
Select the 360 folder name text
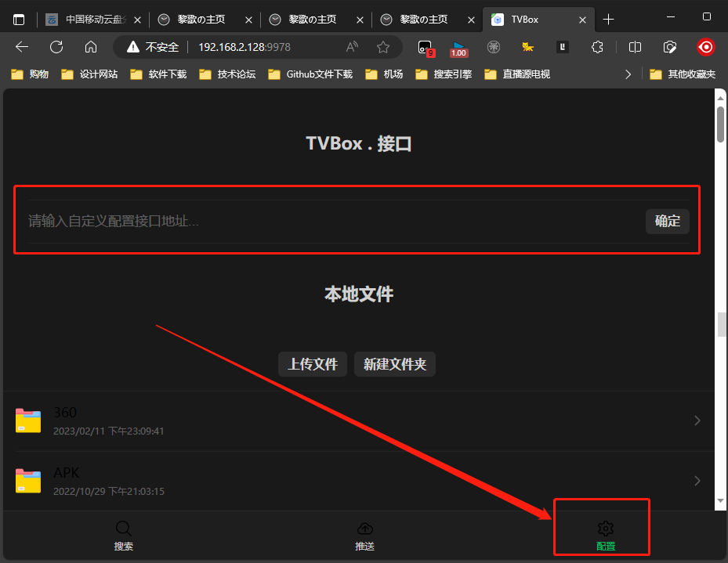coord(65,413)
